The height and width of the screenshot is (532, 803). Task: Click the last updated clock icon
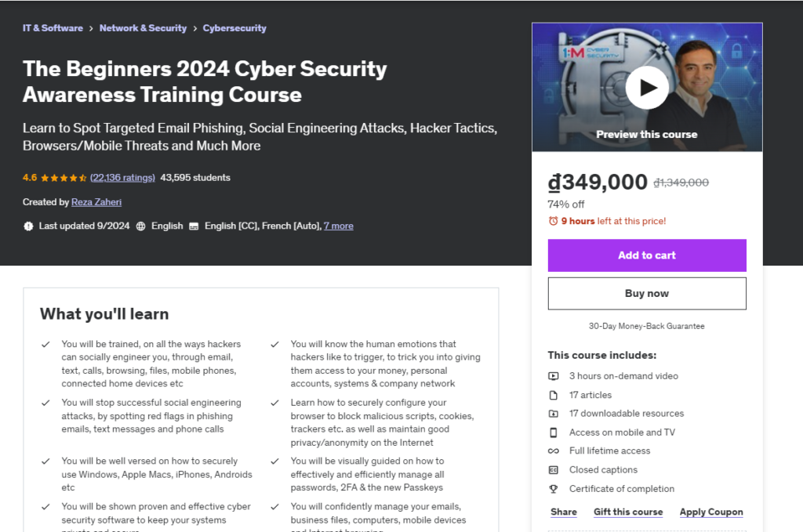click(x=27, y=226)
